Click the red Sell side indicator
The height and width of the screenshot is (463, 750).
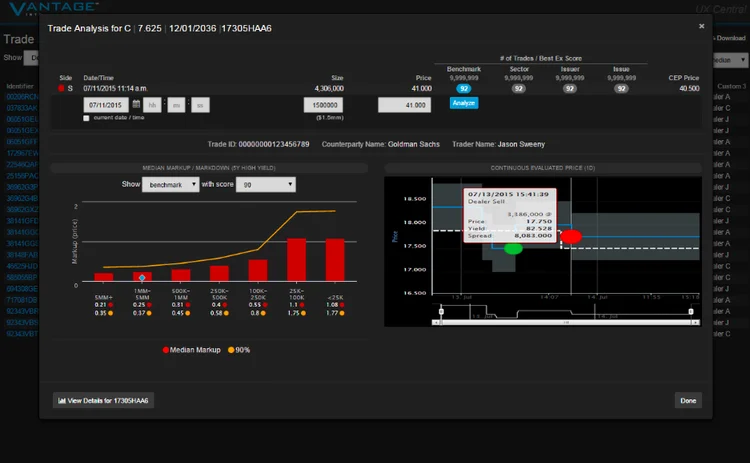coord(61,88)
